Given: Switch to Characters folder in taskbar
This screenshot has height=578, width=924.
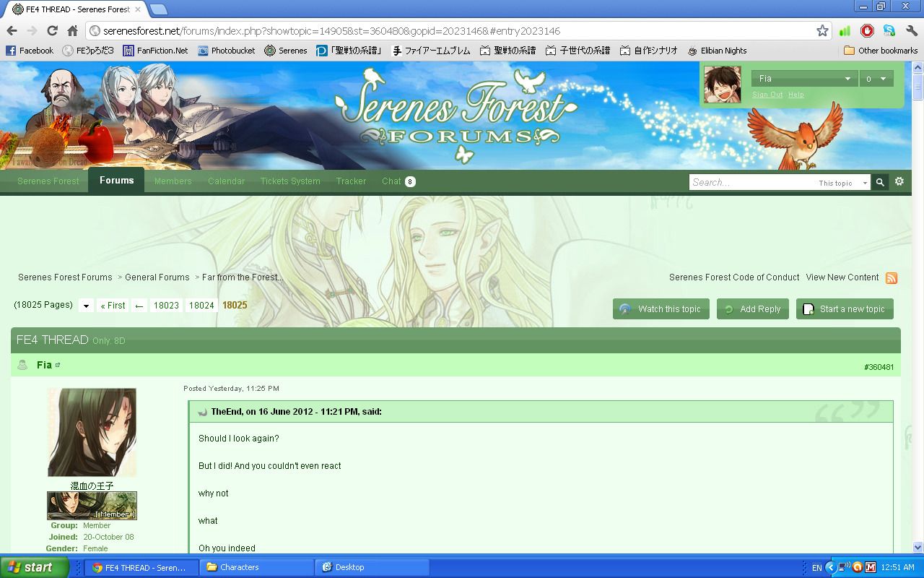Looking at the screenshot, I should click(257, 567).
